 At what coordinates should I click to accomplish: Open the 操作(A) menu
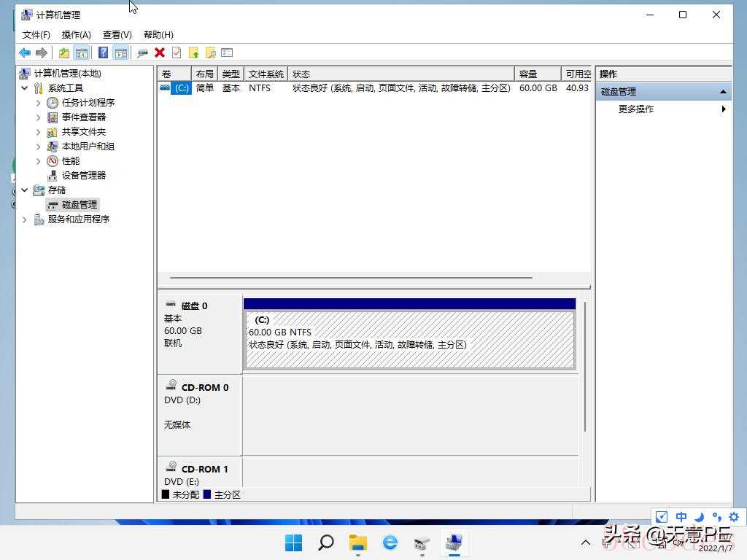[x=76, y=34]
